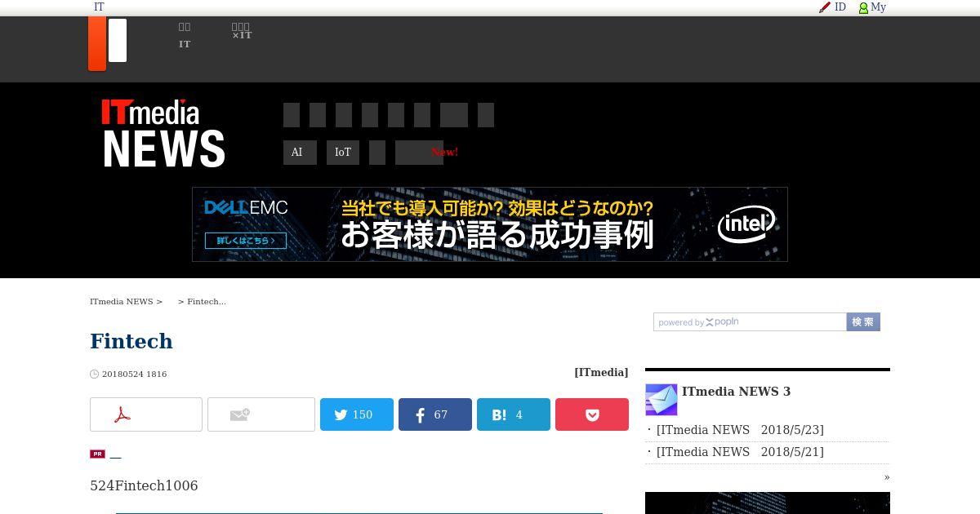980x514 pixels.
Task: Download article as PDF via Acrobat icon
Action: (122, 414)
